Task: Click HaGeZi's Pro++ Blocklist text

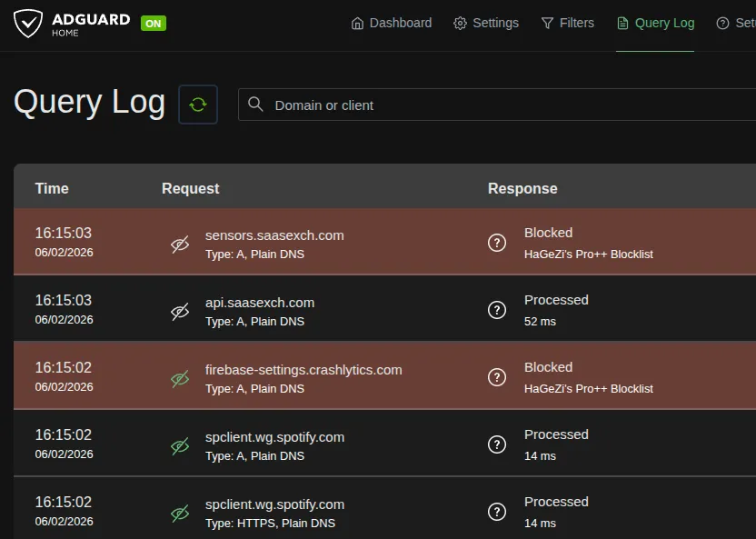Action: 588,255
